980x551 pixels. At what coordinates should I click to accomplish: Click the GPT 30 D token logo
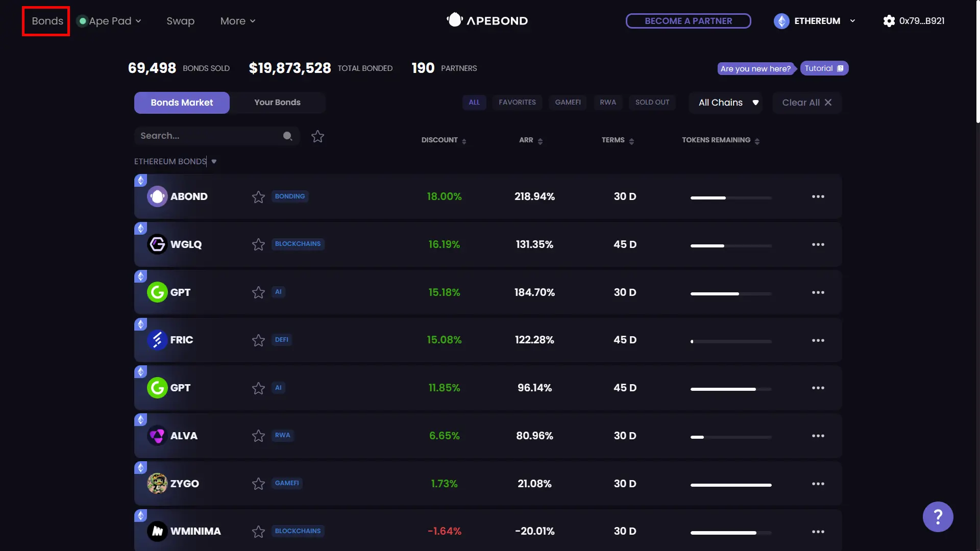coord(157,292)
